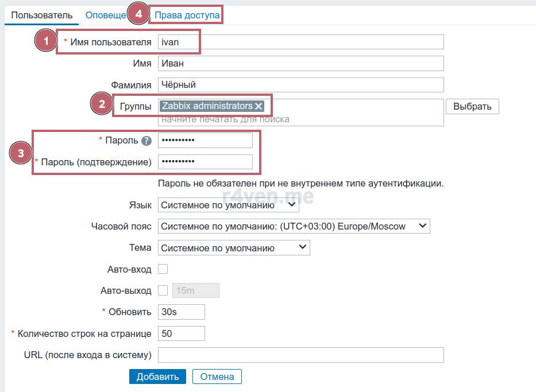Open the Тема dropdown list
The width and height of the screenshot is (536, 392).
coord(233,248)
